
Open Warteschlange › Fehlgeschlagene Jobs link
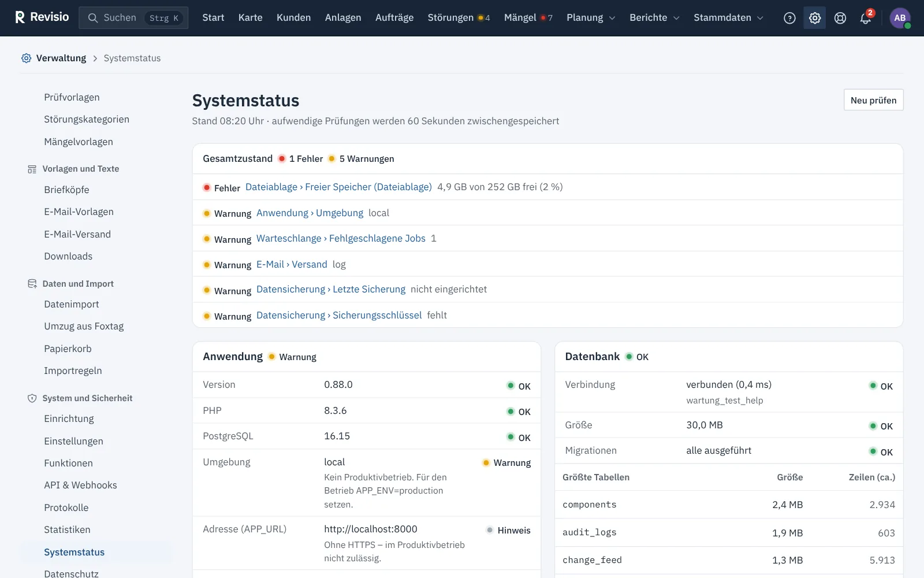(341, 238)
